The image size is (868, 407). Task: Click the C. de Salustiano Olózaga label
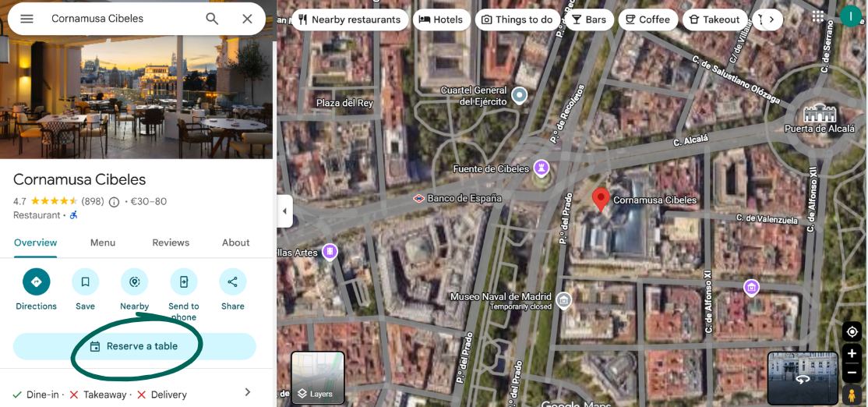(736, 80)
